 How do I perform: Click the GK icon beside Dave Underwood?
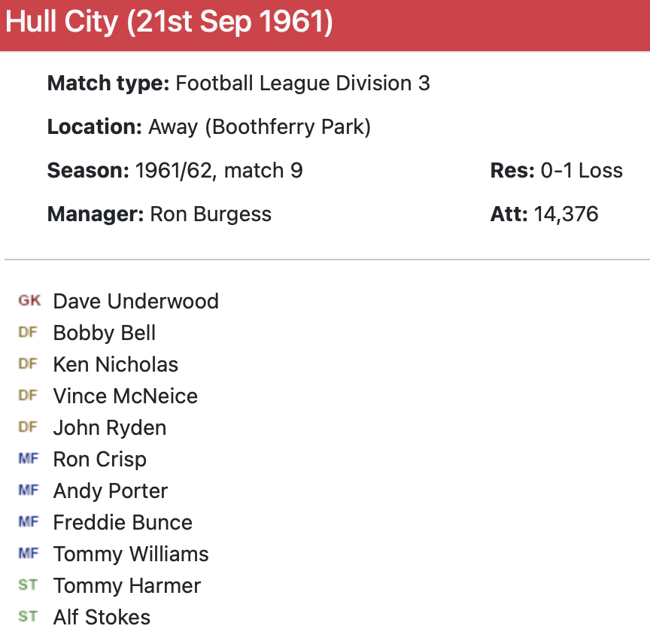(29, 301)
